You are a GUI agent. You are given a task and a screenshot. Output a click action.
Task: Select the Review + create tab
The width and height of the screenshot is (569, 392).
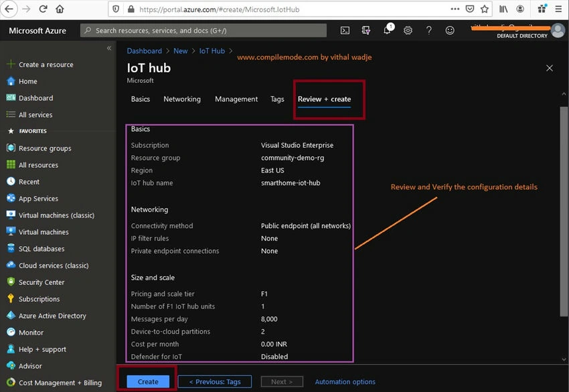pos(325,99)
